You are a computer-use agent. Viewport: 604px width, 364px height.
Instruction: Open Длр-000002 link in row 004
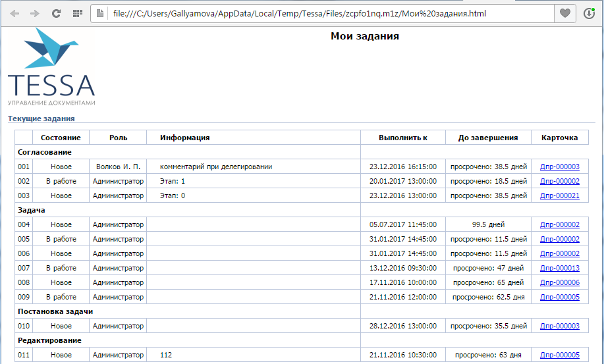click(x=559, y=225)
